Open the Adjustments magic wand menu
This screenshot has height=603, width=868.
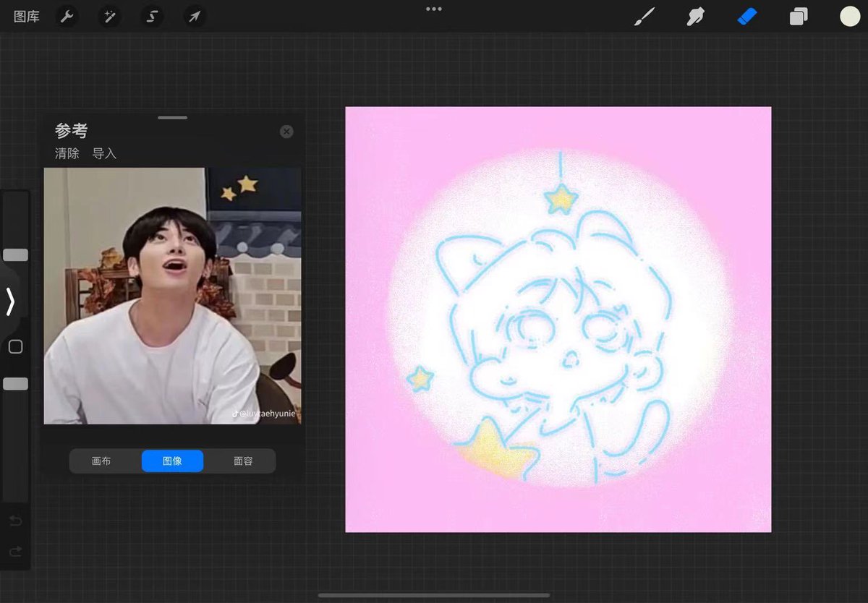pyautogui.click(x=109, y=16)
